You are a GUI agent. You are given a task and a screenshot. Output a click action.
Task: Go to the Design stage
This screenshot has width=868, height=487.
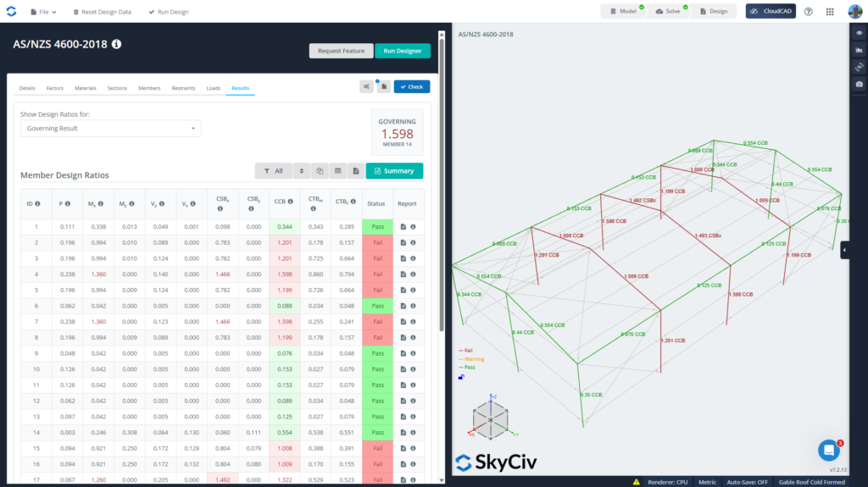(x=714, y=11)
